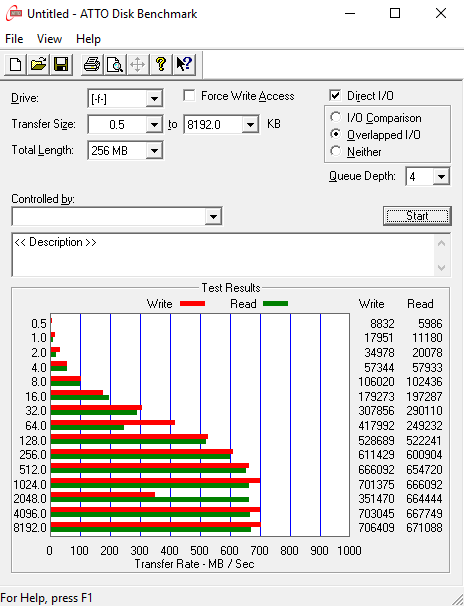Click the read value 197287
Image resolution: width=464 pixels, height=606 pixels.
pos(424,397)
